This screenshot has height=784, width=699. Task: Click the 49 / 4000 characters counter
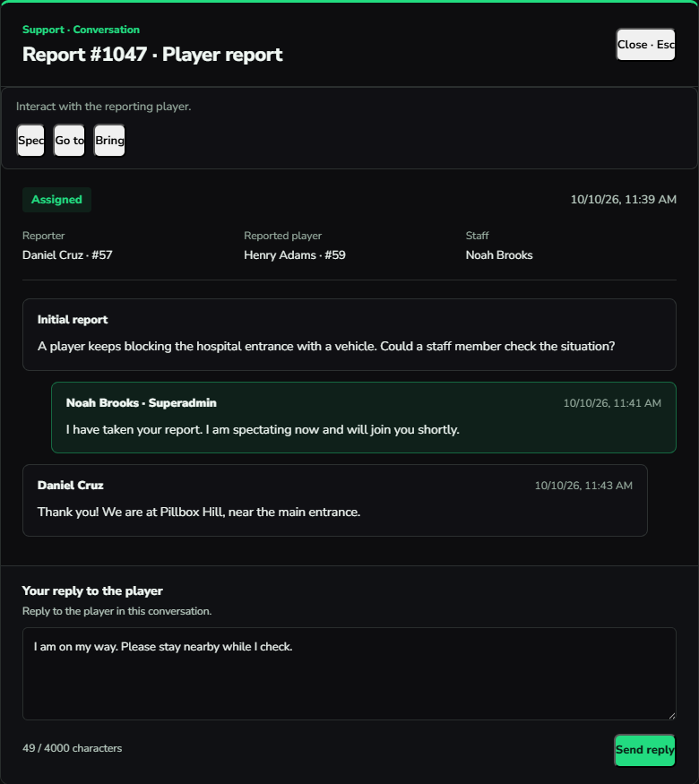(x=72, y=748)
